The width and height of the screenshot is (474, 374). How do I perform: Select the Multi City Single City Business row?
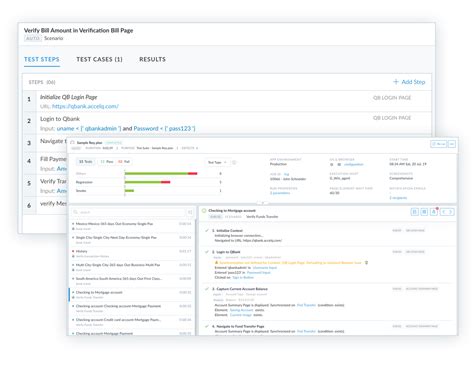(x=132, y=267)
